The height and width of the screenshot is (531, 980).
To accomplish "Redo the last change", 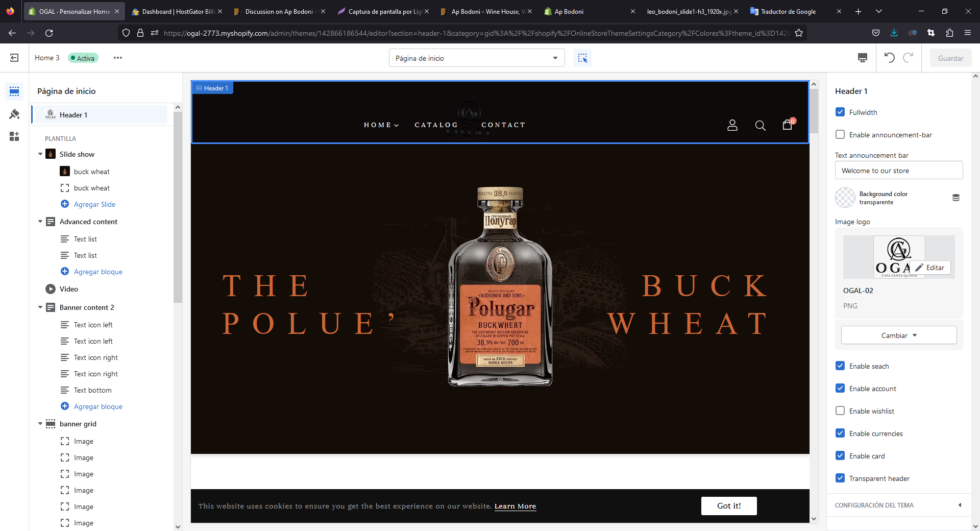I will point(908,58).
